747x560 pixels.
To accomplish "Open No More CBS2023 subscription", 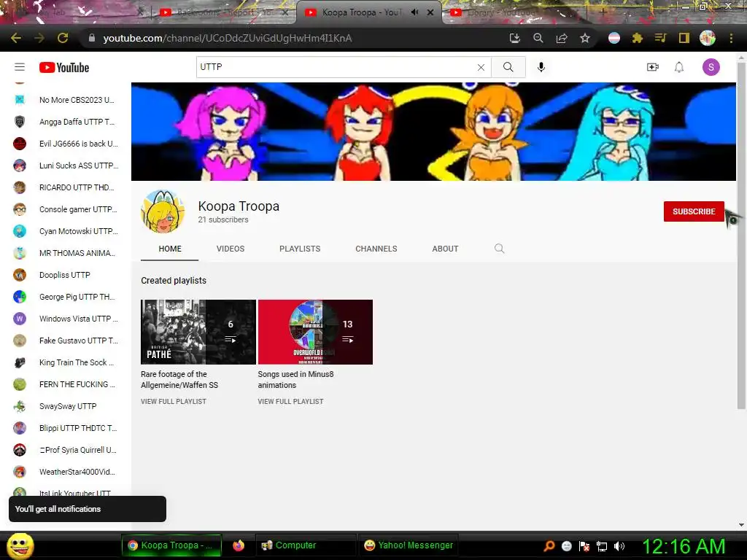I will point(65,100).
